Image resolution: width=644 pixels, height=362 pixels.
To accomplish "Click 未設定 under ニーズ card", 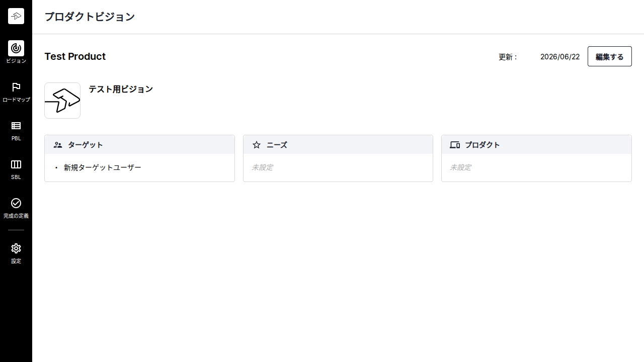I will pos(262,167).
